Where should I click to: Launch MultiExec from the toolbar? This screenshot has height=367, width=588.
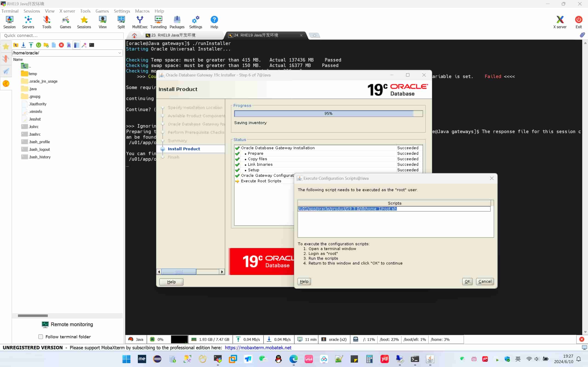click(140, 22)
